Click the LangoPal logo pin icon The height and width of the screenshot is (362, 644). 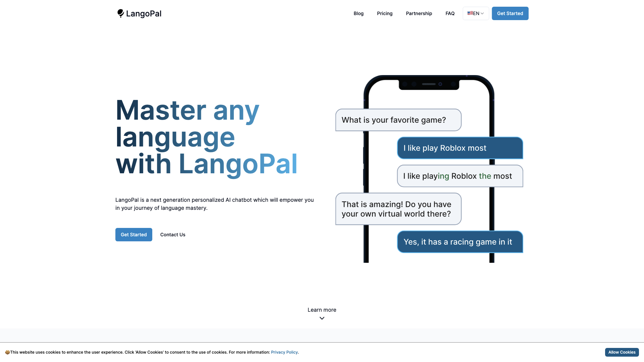[x=121, y=13]
